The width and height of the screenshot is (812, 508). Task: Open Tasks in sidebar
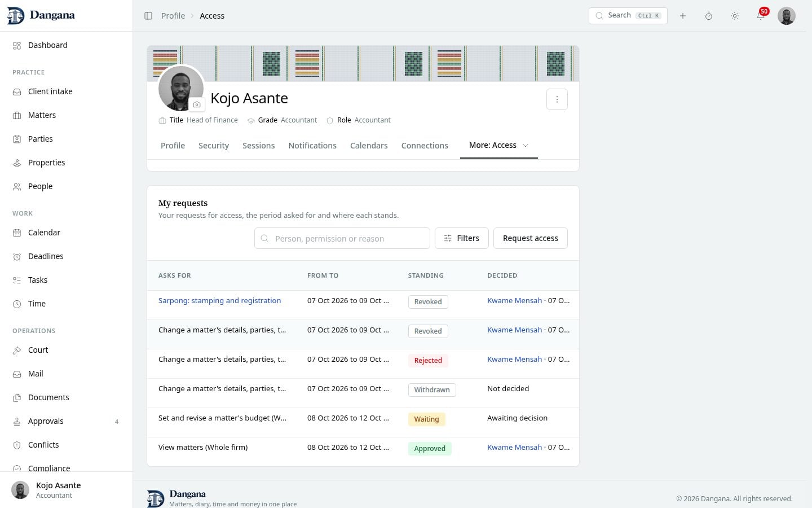pyautogui.click(x=67, y=280)
